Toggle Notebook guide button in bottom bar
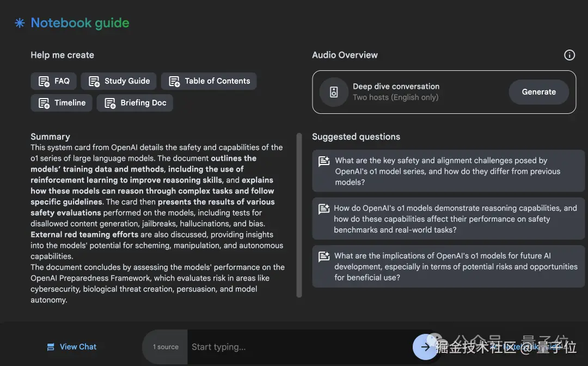 [x=523, y=347]
